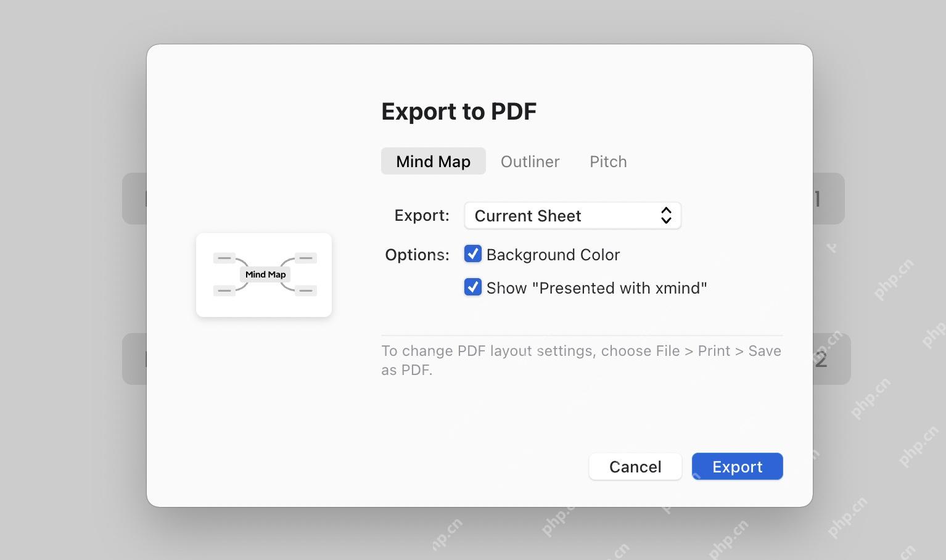
Task: Click the PDF layout settings hint text
Action: [x=581, y=360]
